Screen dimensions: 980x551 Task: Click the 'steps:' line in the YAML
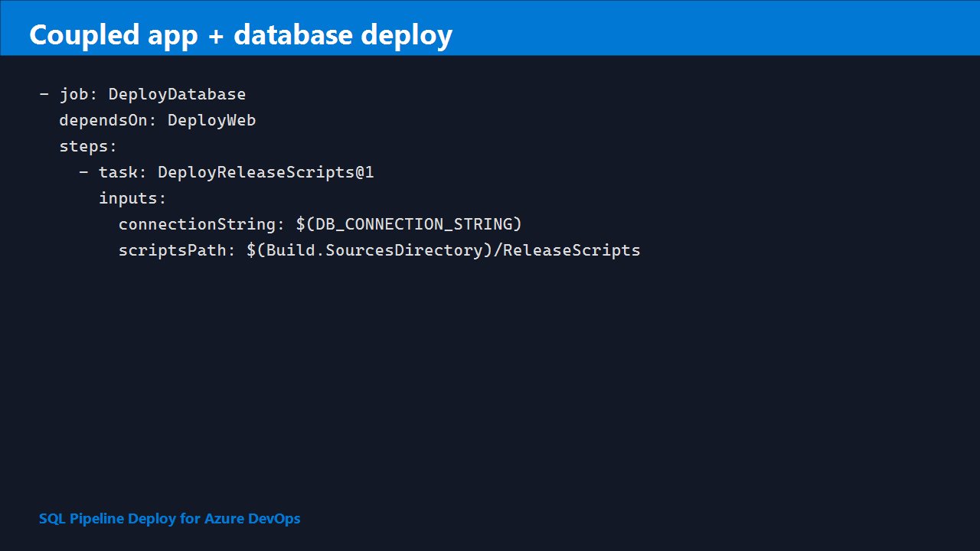(89, 147)
